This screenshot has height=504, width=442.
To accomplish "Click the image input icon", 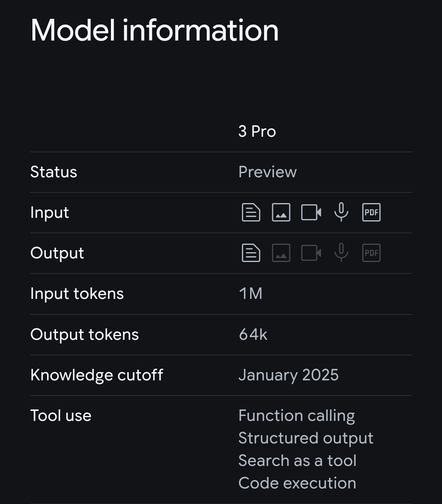I will tap(281, 212).
